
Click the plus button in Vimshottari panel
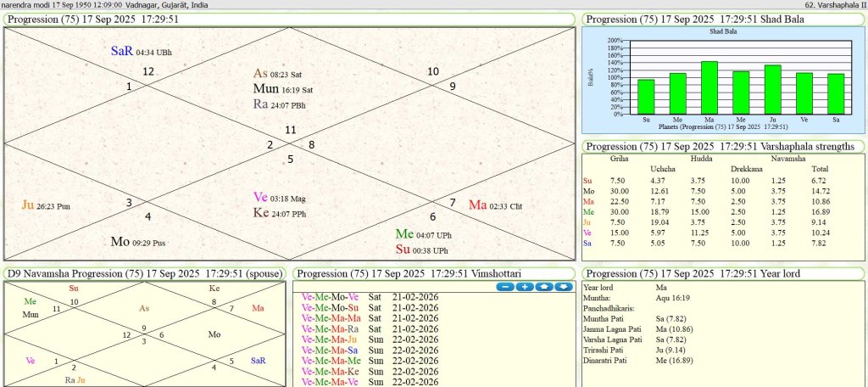point(524,287)
